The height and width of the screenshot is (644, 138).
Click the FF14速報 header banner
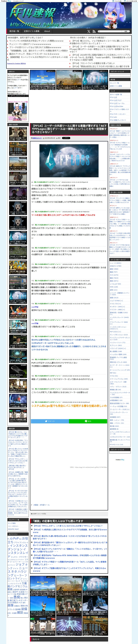point(69,15)
